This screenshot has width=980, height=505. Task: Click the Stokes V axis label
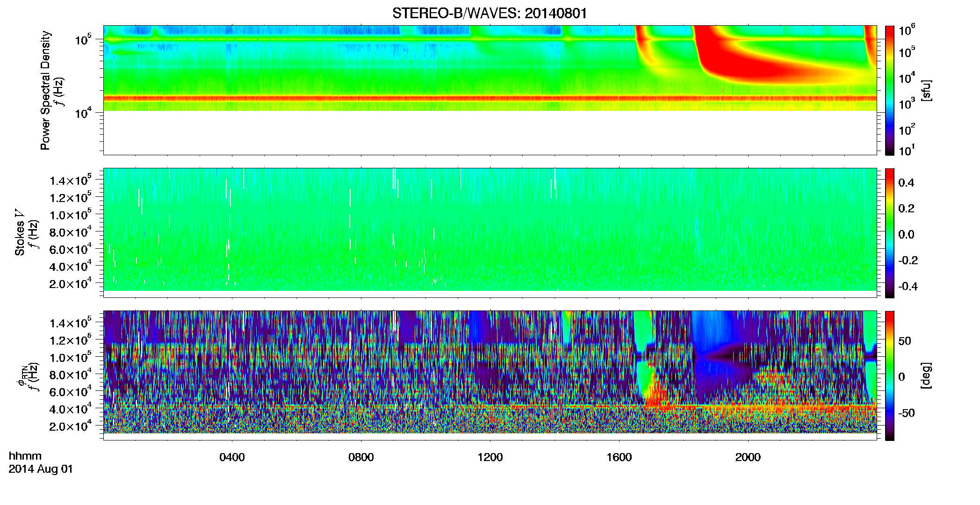click(20, 233)
